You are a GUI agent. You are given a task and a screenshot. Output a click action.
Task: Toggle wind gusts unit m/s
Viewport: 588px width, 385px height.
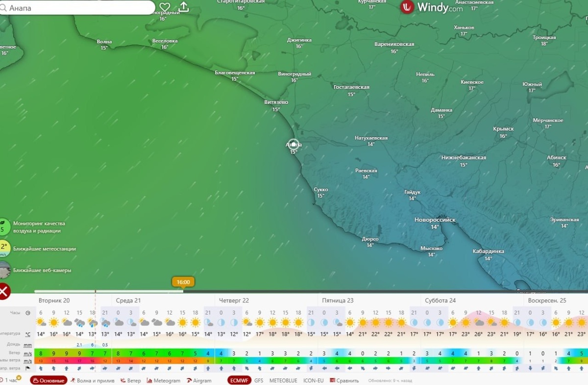point(28,361)
